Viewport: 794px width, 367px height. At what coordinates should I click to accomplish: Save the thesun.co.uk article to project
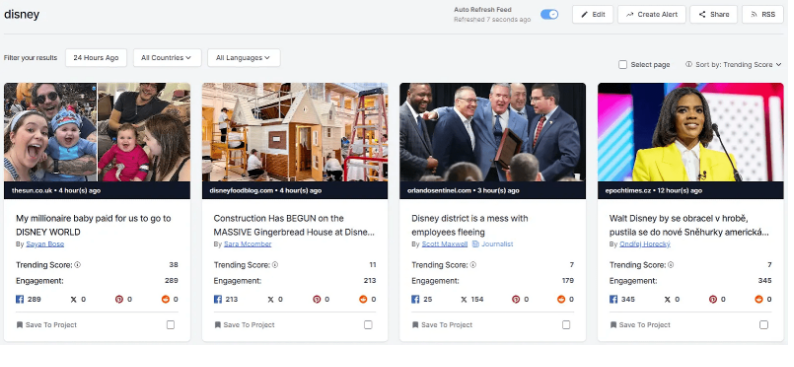(46, 325)
